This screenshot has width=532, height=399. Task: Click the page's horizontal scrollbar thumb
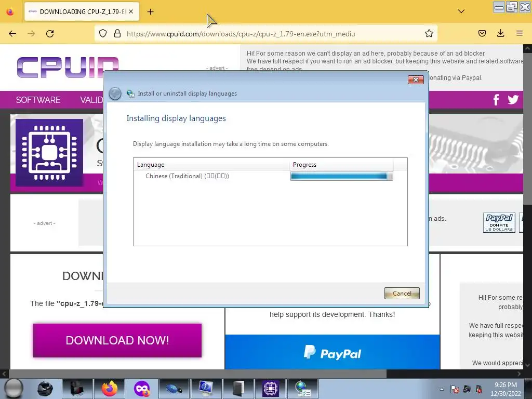(x=197, y=374)
